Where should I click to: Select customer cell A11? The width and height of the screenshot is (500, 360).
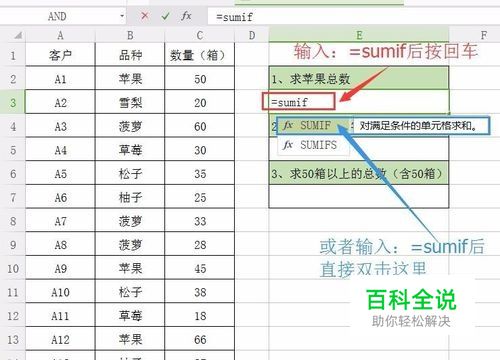[x=60, y=316]
